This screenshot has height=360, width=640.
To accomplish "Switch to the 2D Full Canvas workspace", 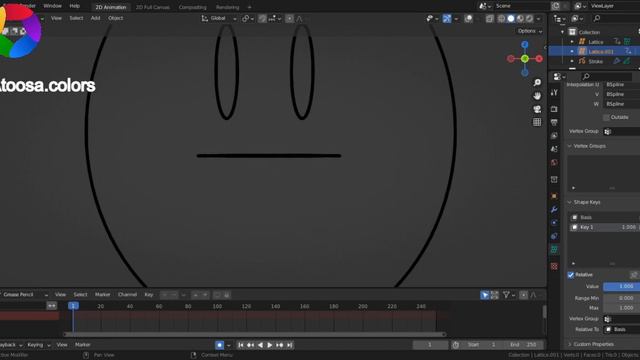I will coord(153,7).
